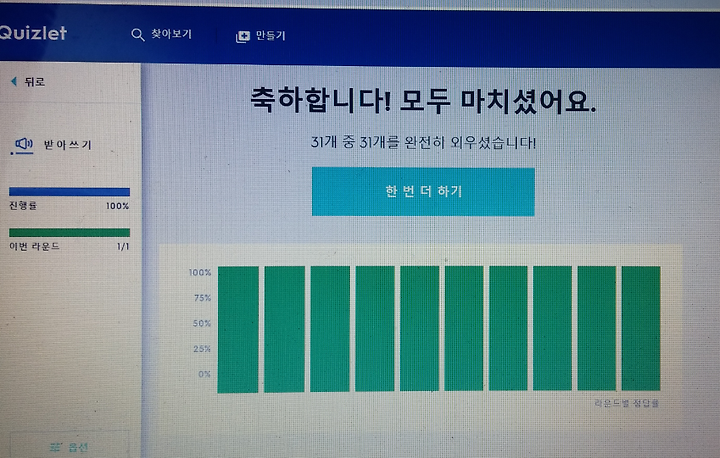This screenshot has height=458, width=720.
Task: Click the Quizlet logo
Action: (x=33, y=33)
